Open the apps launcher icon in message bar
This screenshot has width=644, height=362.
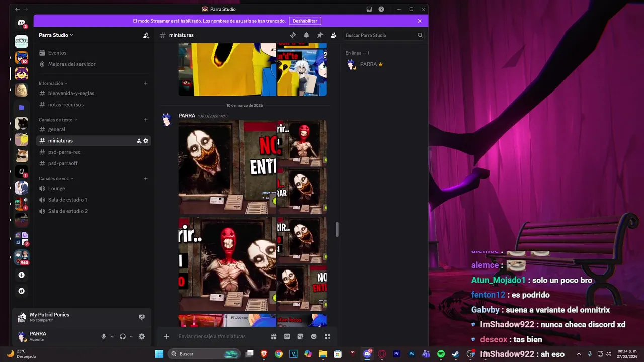tap(327, 336)
